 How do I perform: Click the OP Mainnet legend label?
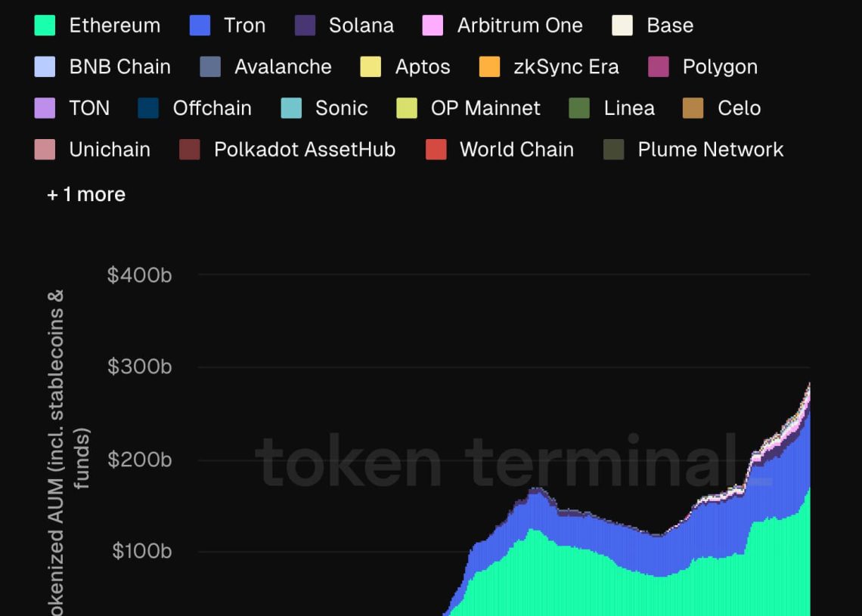coord(485,108)
